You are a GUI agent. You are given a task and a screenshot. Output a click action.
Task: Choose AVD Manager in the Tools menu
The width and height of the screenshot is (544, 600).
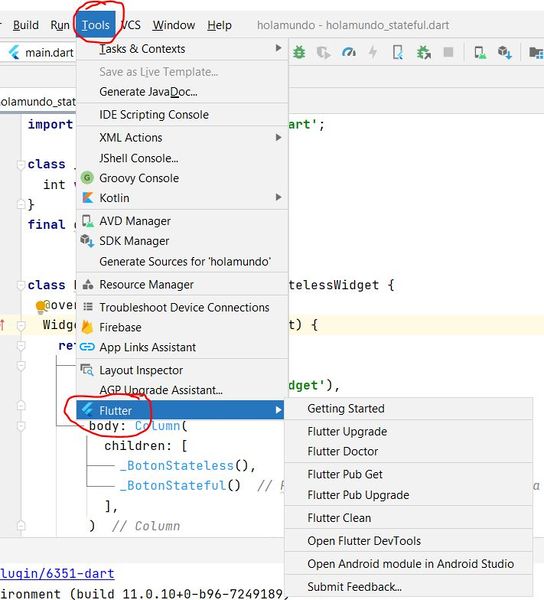tap(182, 221)
